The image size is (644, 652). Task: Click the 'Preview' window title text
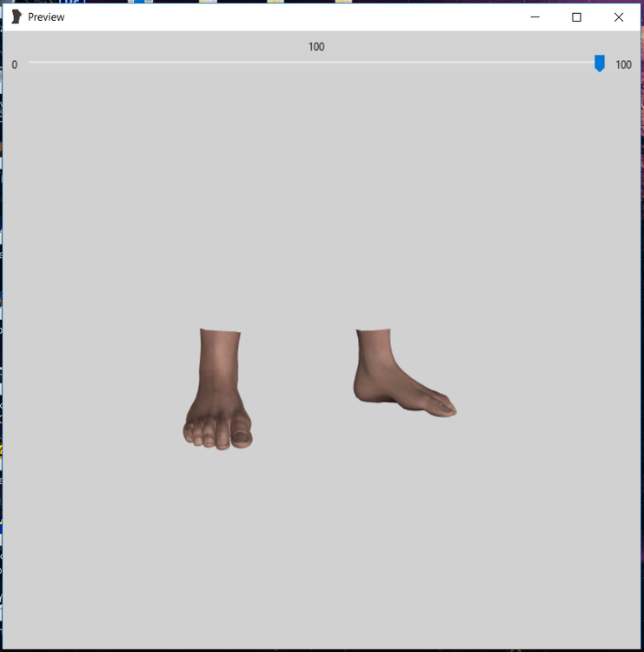46,17
